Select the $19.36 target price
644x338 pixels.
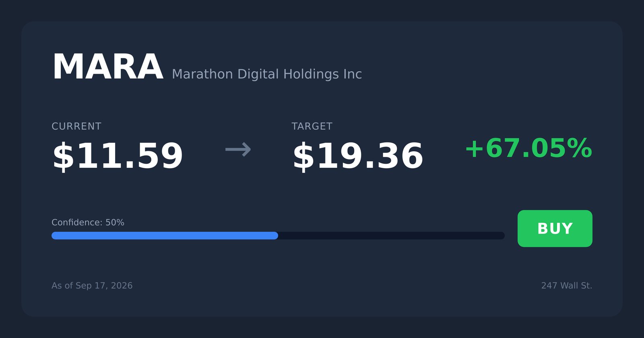pyautogui.click(x=358, y=156)
